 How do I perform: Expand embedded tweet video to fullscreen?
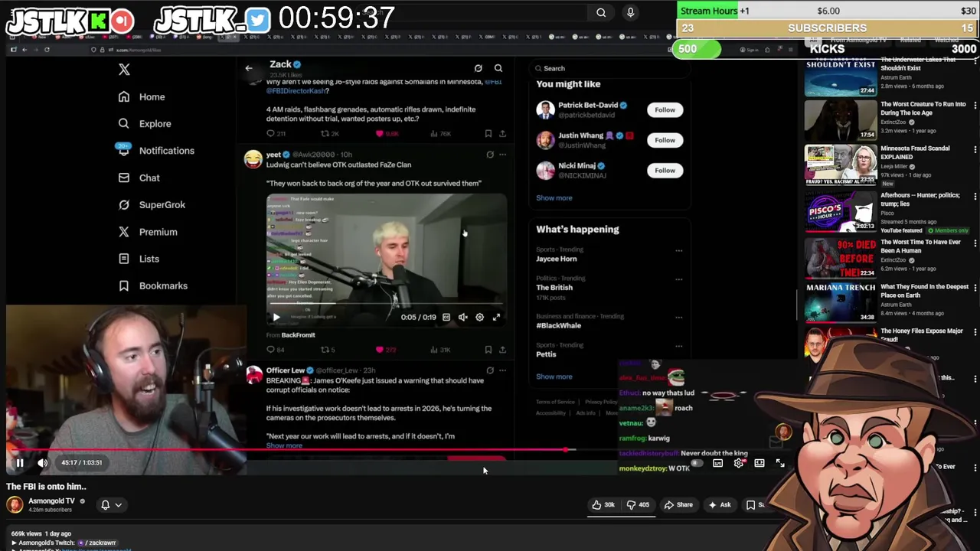pos(496,317)
